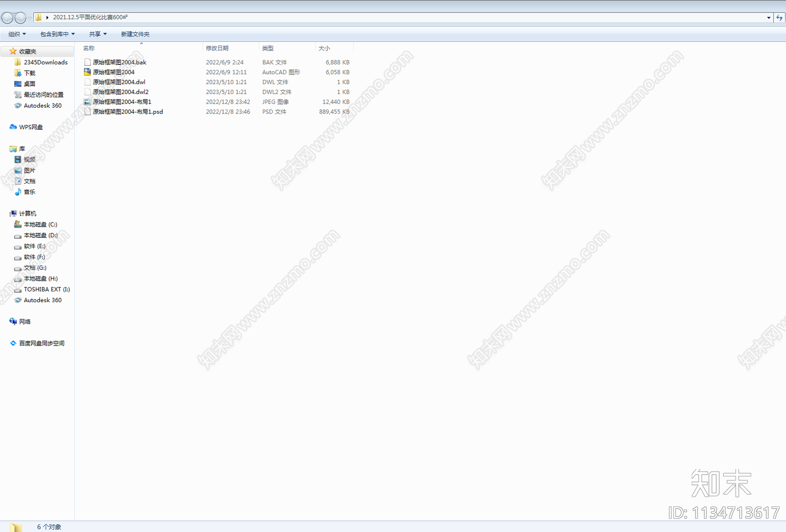Click the 889,455 KB size cell
Viewport: 786px width, 532px height.
[x=335, y=112]
